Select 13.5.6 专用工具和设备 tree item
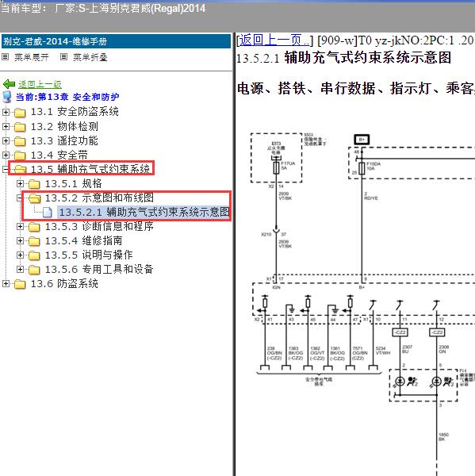This screenshot has width=475, height=476. coord(99,269)
